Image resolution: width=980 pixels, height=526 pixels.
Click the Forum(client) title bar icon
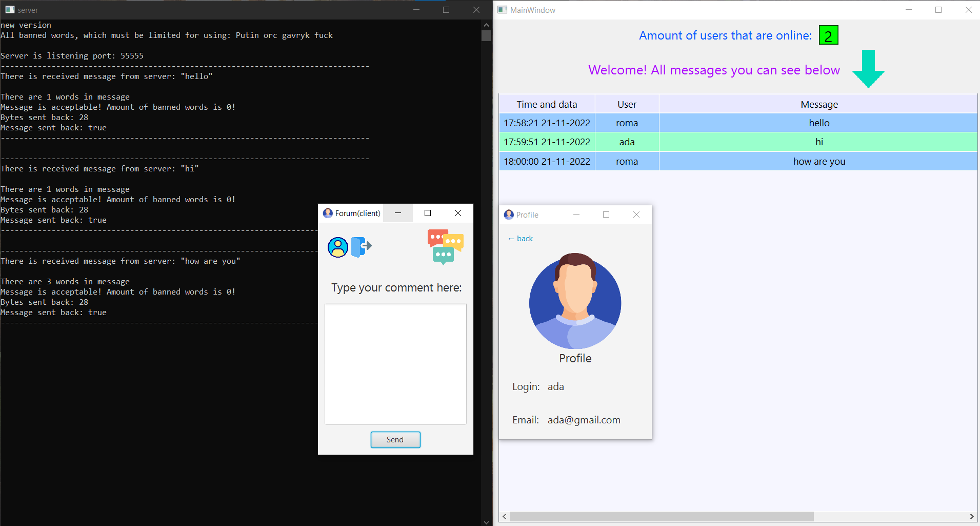[x=328, y=213]
